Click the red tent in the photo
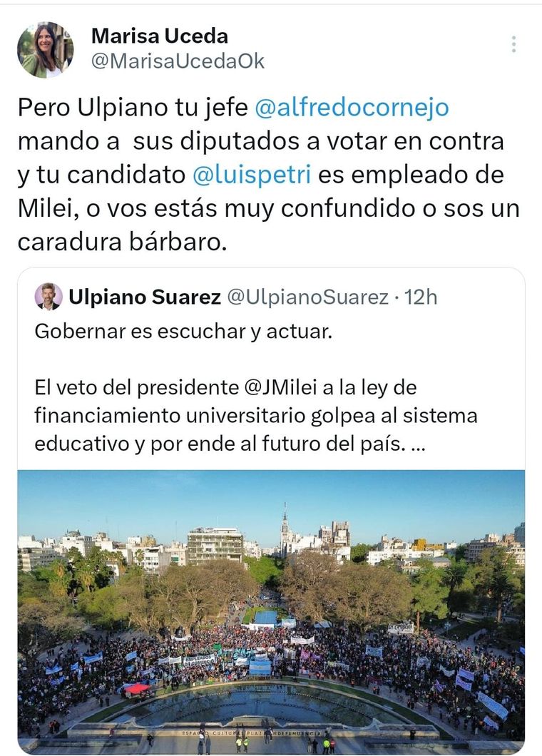Image resolution: width=542 pixels, height=756 pixels. (x=137, y=688)
